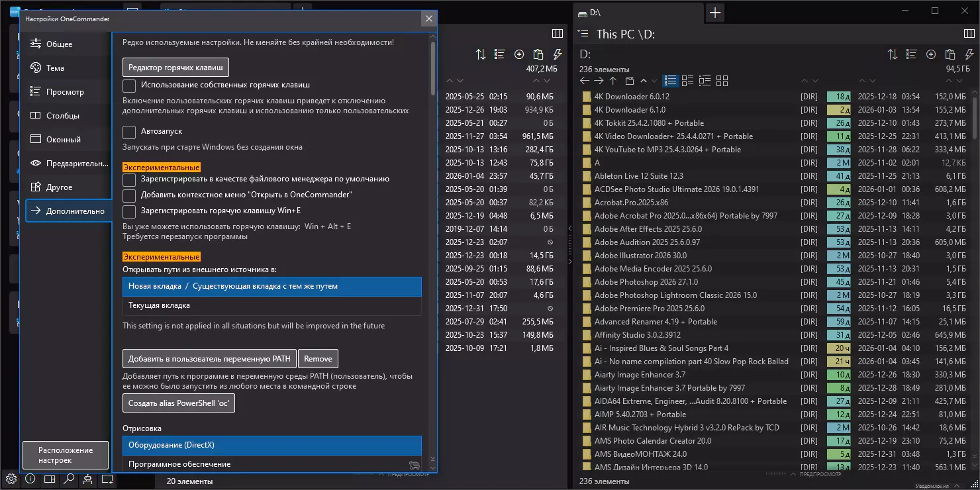Open the menu icon left of 'This PC \D:'
The width and height of the screenshot is (980, 490).
[583, 33]
